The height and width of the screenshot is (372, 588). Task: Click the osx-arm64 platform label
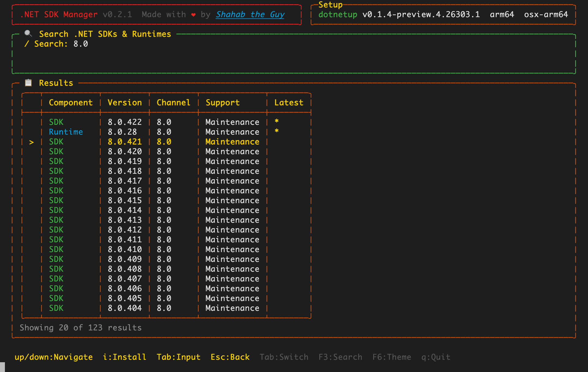(x=546, y=14)
